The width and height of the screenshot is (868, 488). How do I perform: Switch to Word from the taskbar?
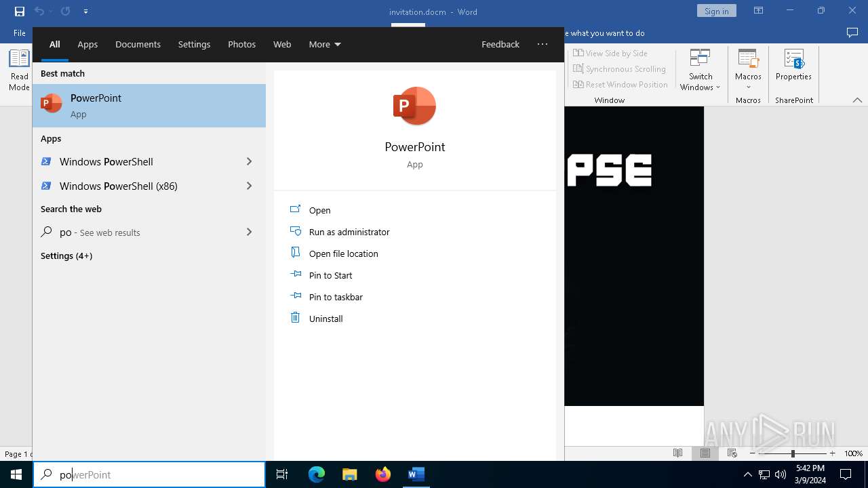[x=416, y=474]
